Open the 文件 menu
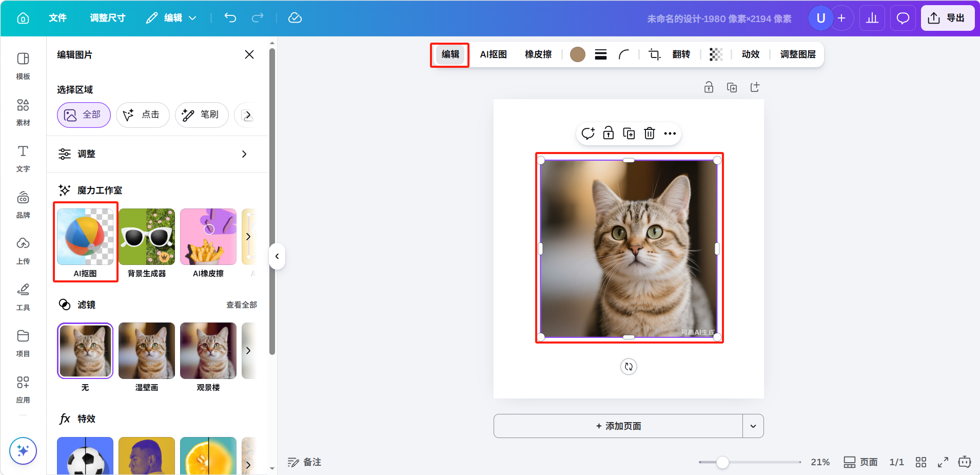The image size is (980, 475). 57,18
